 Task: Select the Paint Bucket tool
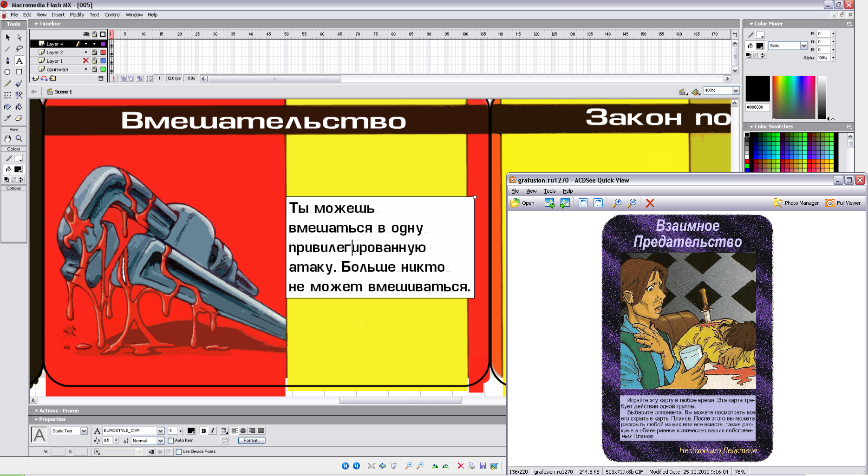coord(19,107)
